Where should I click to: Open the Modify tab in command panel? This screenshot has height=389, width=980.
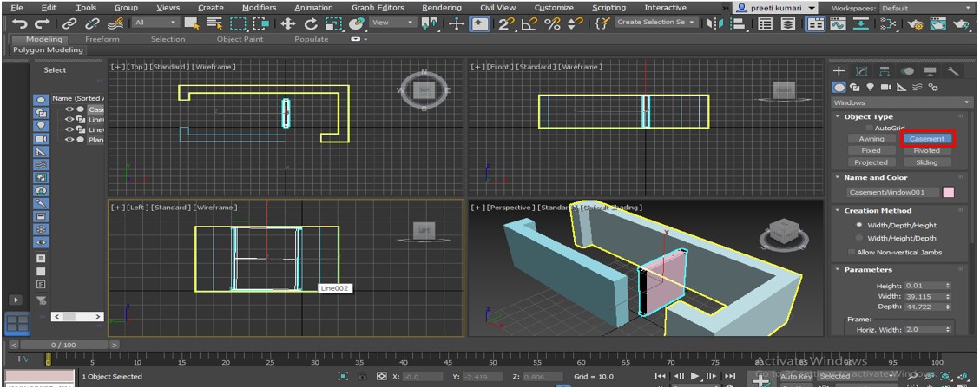tap(862, 71)
